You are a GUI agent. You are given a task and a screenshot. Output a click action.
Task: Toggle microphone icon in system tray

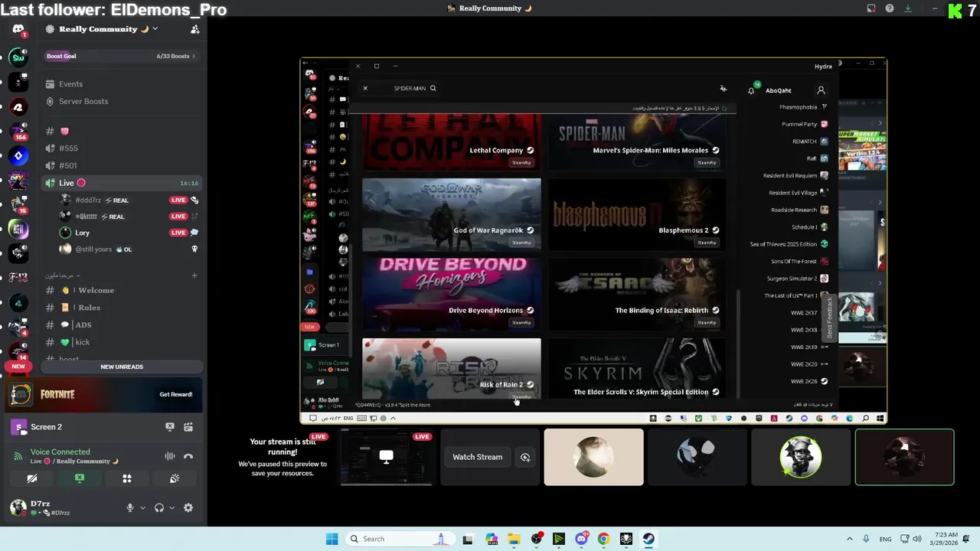tap(866, 539)
